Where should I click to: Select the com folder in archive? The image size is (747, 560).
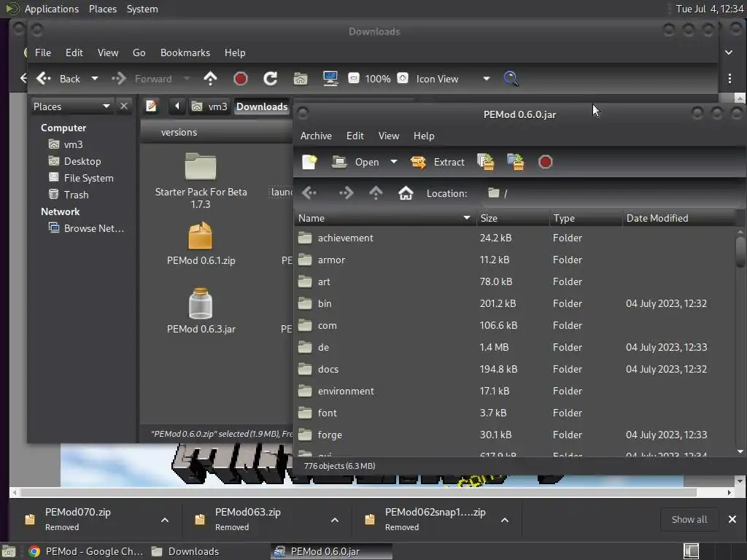pos(514,325)
